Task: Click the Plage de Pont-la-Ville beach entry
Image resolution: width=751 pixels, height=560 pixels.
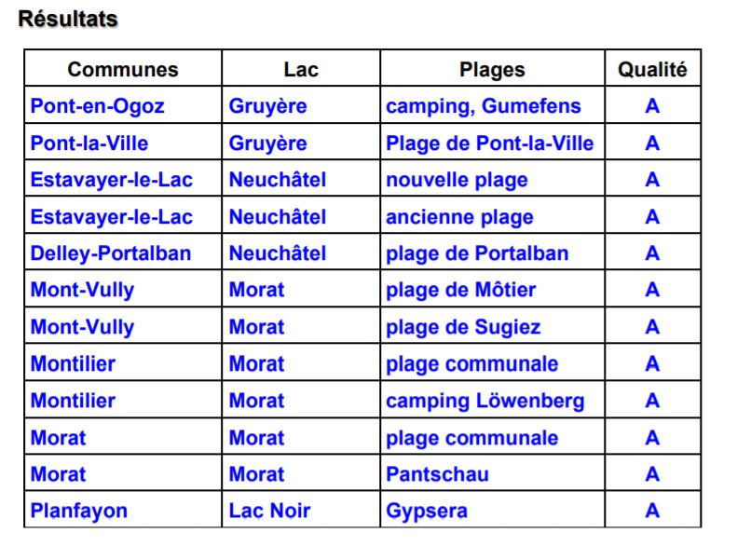Action: click(490, 143)
